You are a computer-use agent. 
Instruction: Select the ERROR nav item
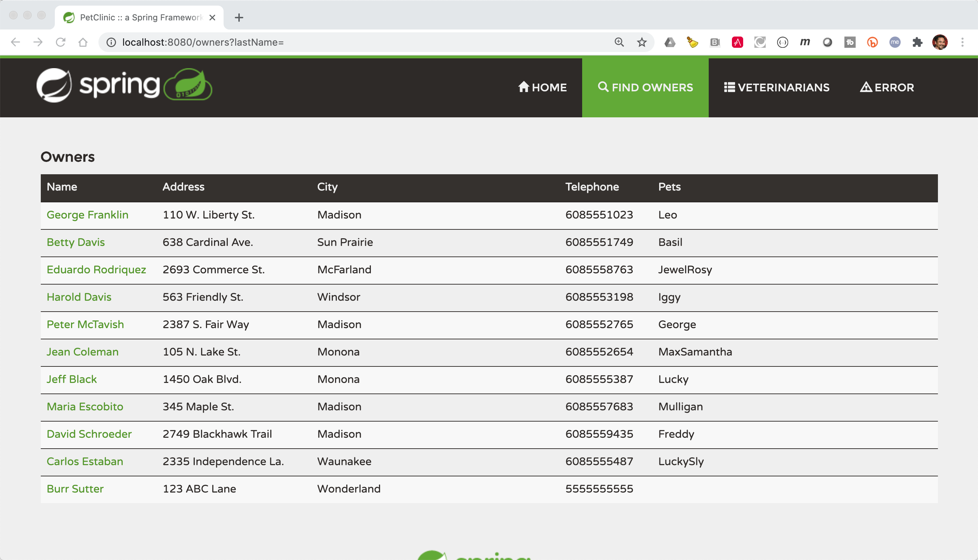tap(887, 87)
